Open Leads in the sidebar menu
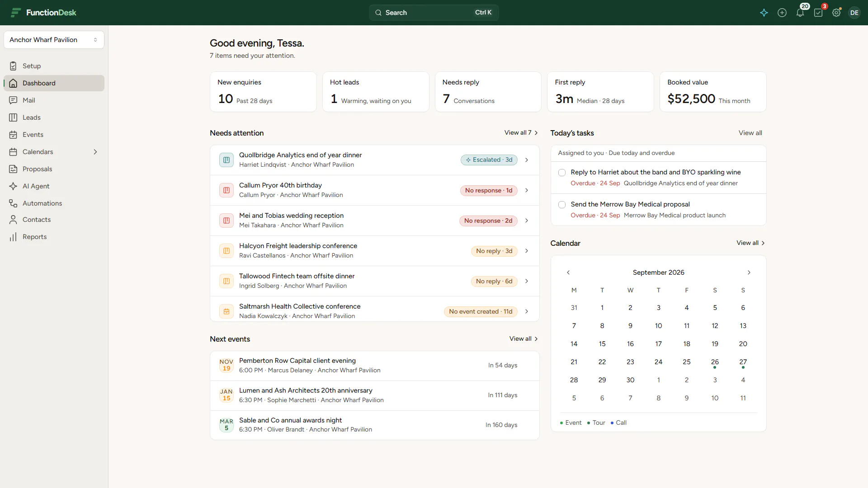This screenshot has height=488, width=868. pos(54,117)
